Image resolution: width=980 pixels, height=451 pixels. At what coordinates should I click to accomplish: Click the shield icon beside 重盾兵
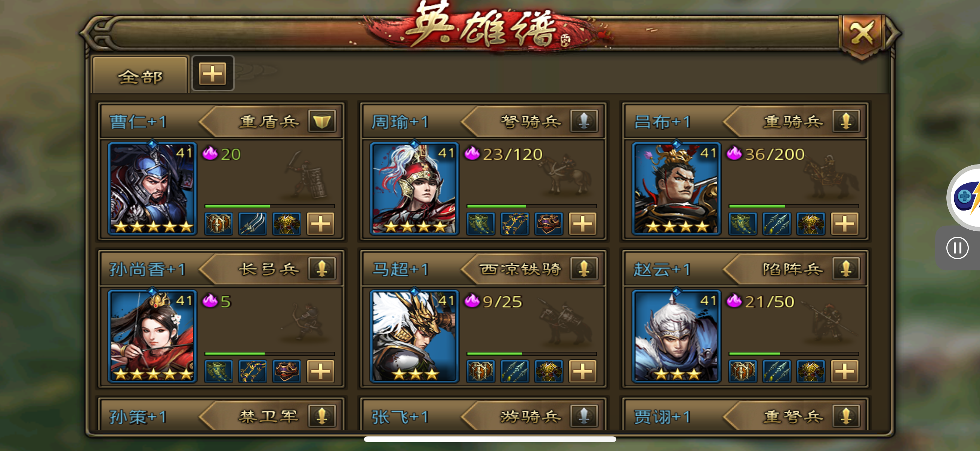click(x=322, y=122)
